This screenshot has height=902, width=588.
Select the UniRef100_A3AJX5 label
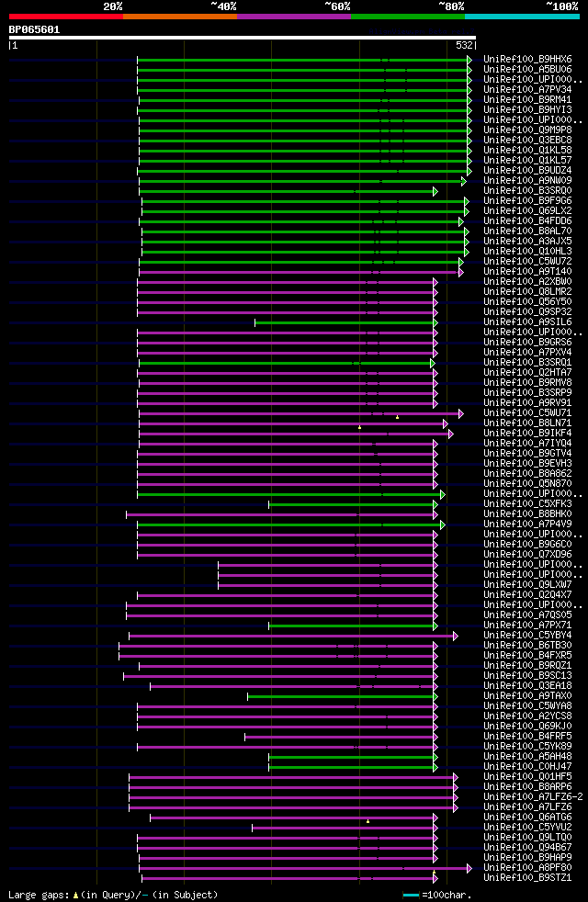point(527,241)
